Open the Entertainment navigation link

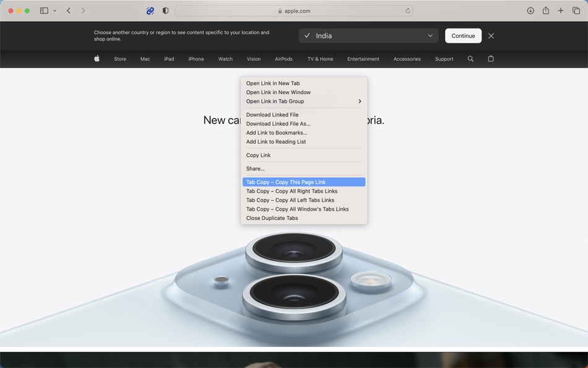pyautogui.click(x=363, y=59)
